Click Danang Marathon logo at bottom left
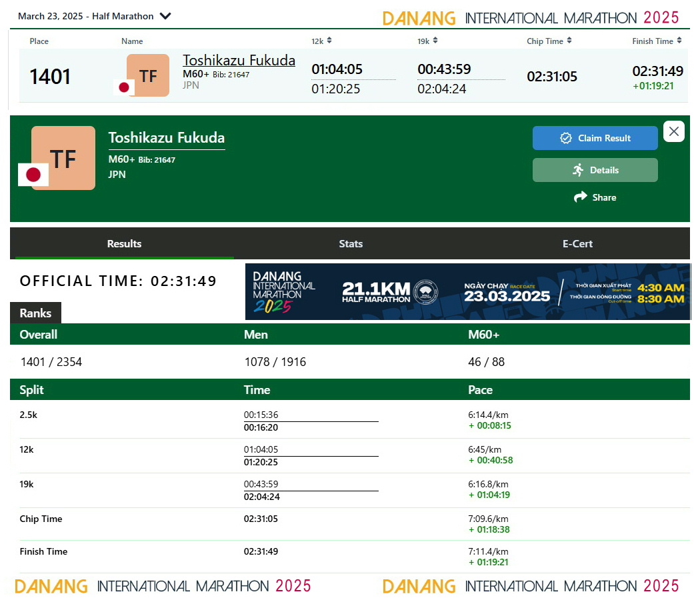 coord(163,586)
